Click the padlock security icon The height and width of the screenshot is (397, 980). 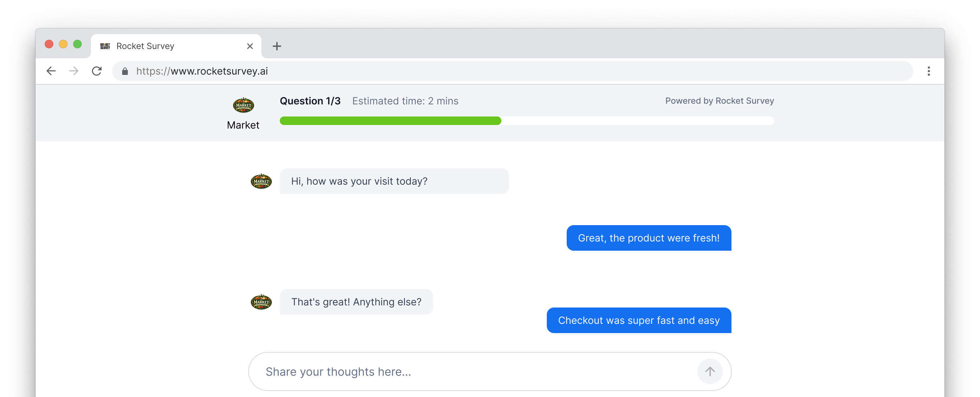pos(125,71)
